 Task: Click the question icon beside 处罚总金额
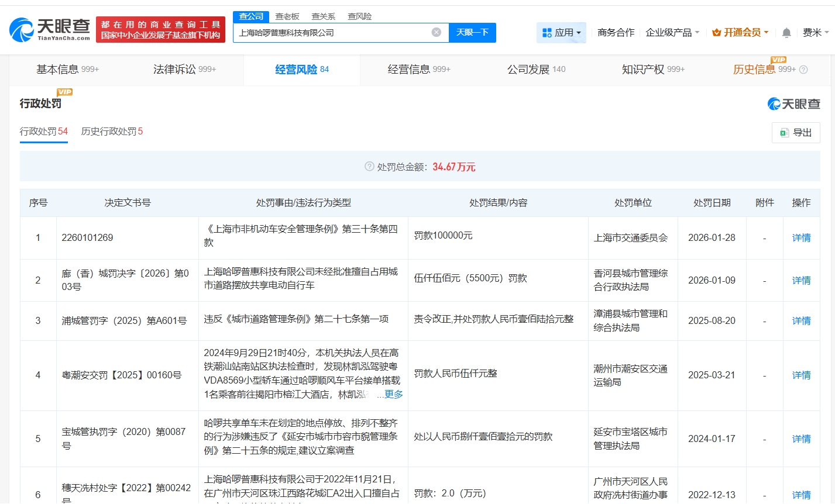tap(369, 167)
